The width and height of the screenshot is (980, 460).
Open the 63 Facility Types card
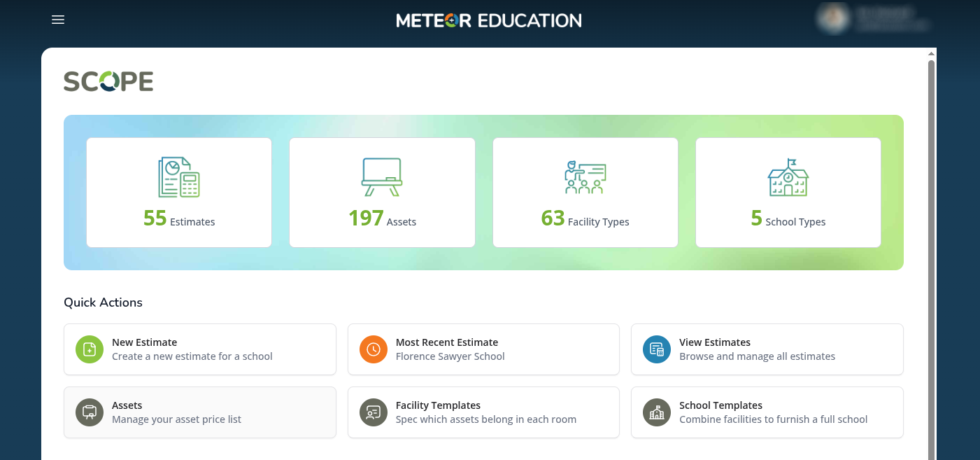(585, 193)
